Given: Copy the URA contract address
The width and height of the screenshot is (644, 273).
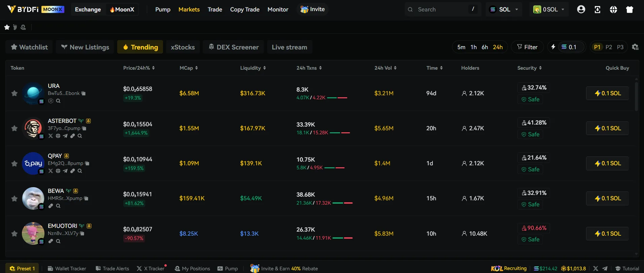Looking at the screenshot, I should 84,93.
